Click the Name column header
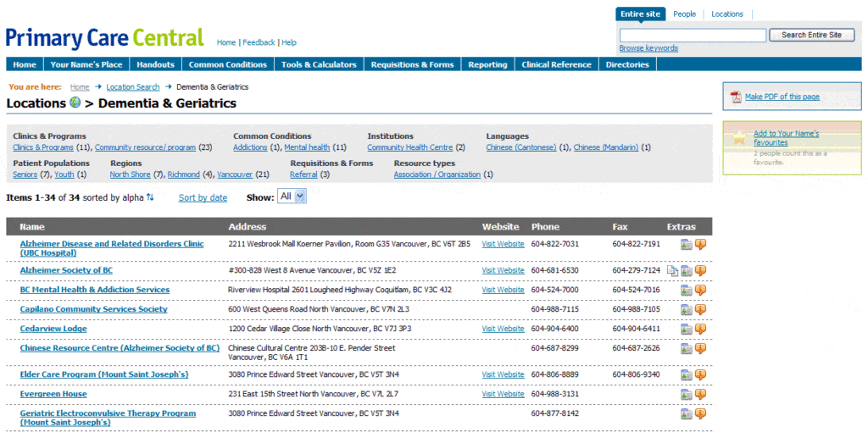This screenshot has height=432, width=868. click(32, 227)
